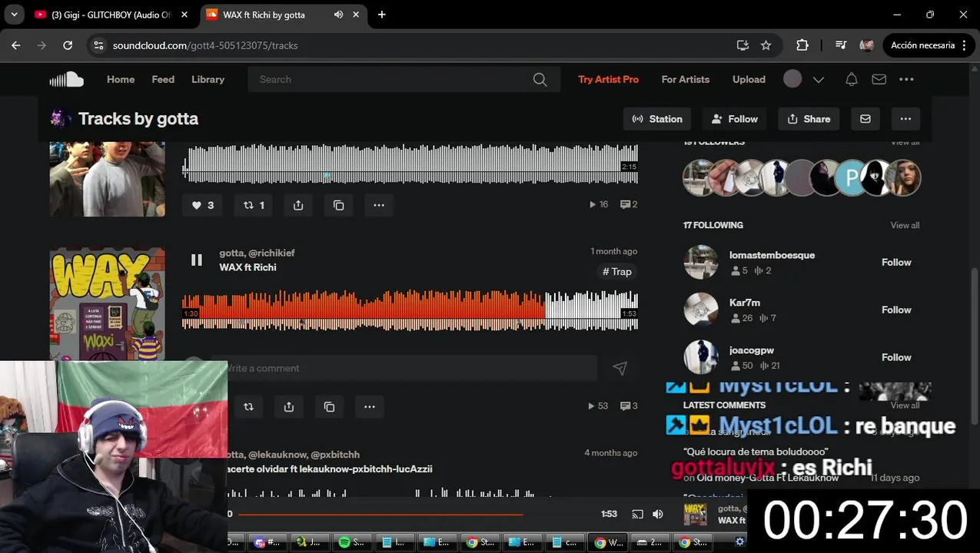Viewport: 980px width, 553px height.
Task: Close the Gigi GLITCHBOY tab
Action: click(x=184, y=15)
